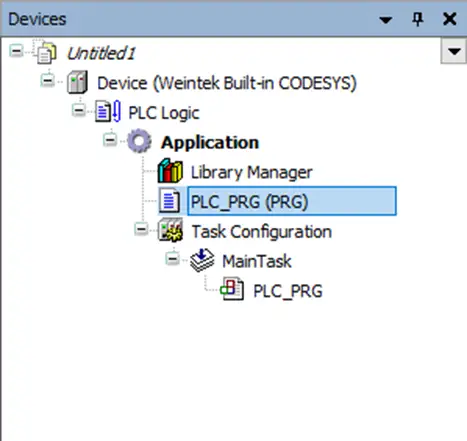Image resolution: width=467 pixels, height=441 pixels.
Task: Pin the Devices panel
Action: pyautogui.click(x=418, y=19)
